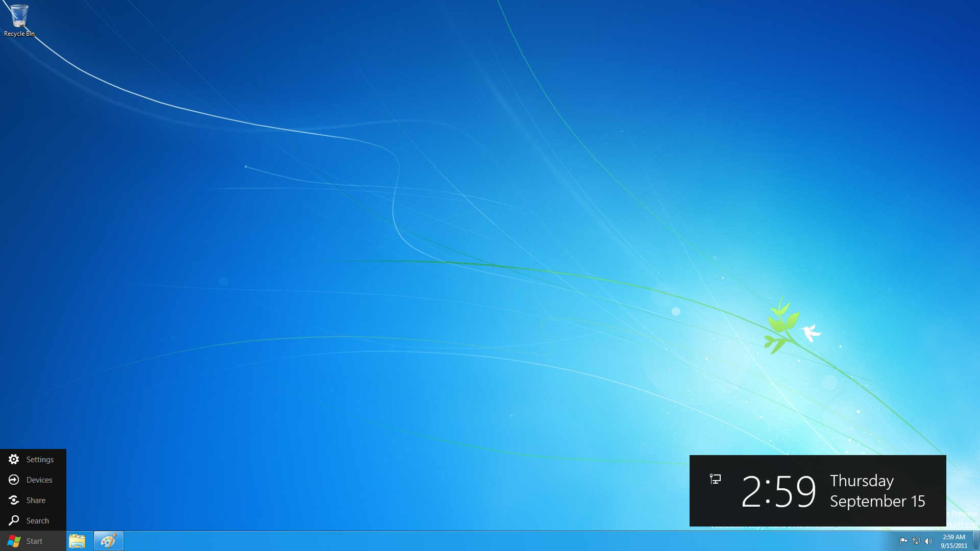Click network status icon in clock overlay

(715, 479)
